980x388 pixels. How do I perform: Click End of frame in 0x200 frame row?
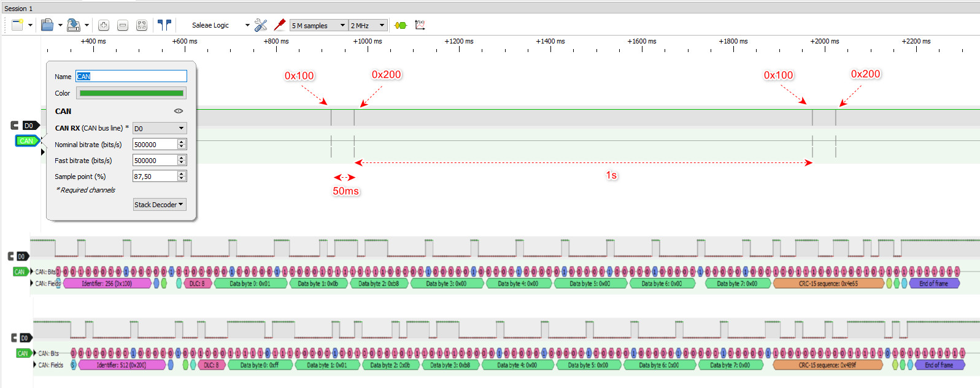[939, 365]
